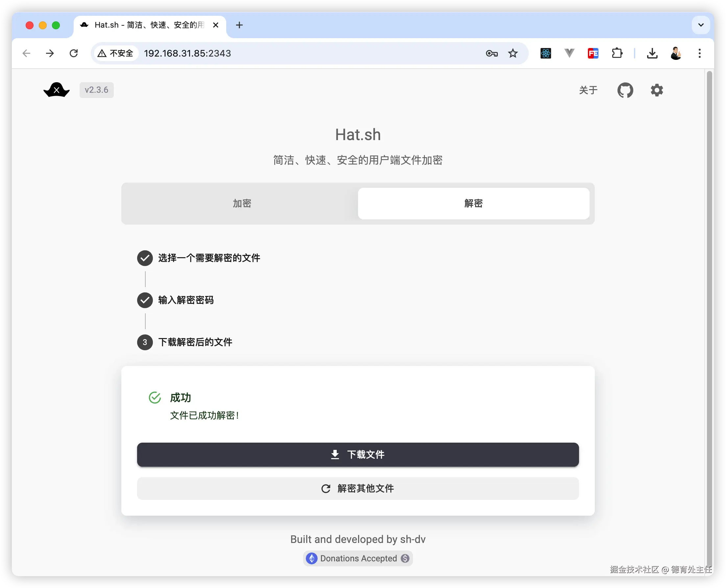Screen dimensions: 726x588
Task: Open the Chrome three-dot menu
Action: tap(699, 53)
